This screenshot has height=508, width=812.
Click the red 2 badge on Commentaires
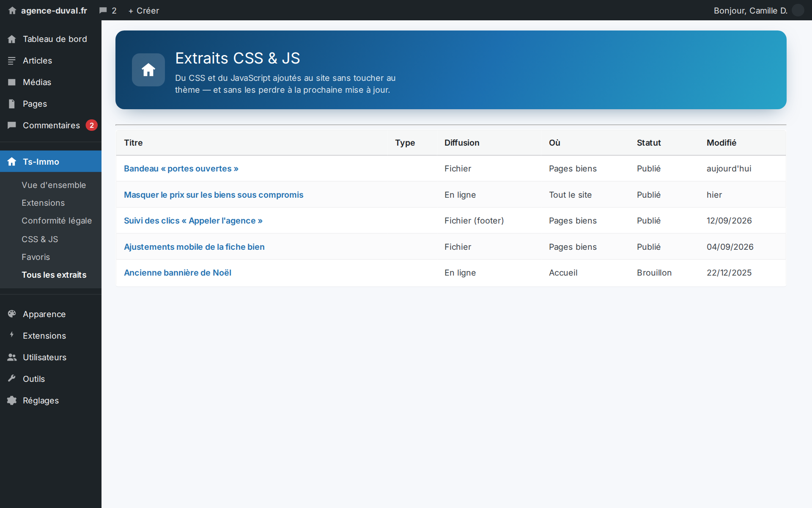92,125
